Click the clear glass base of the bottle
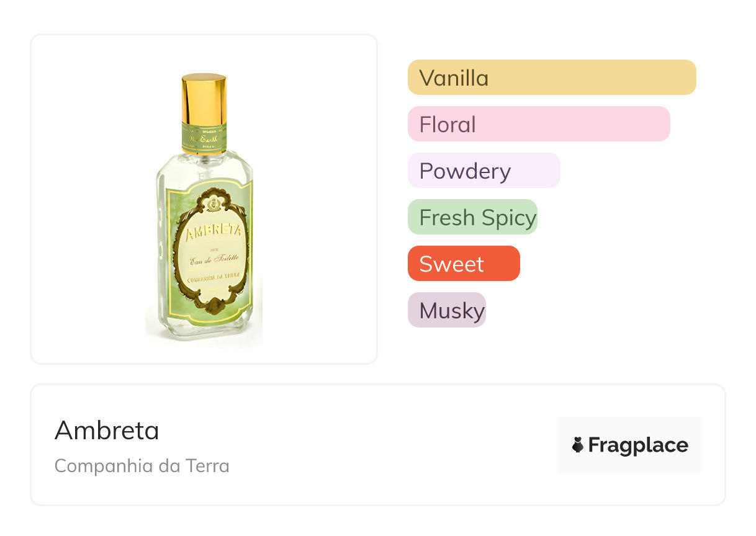 coord(205,329)
